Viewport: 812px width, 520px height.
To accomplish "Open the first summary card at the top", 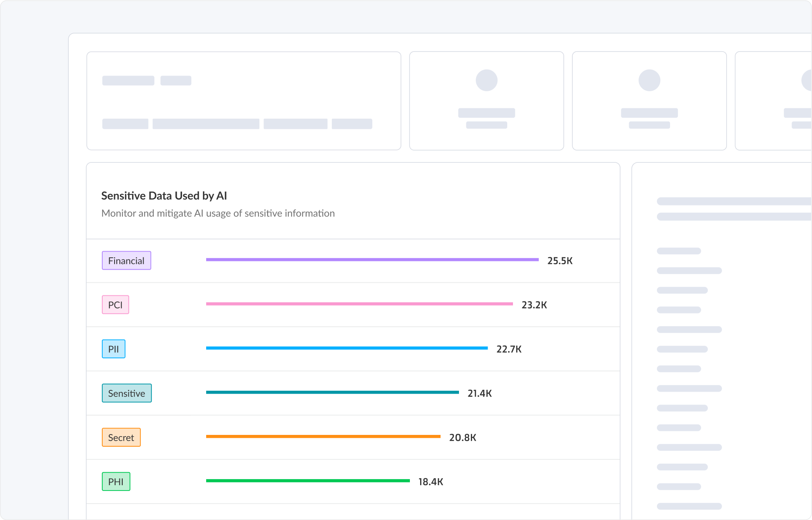I will tap(243, 101).
